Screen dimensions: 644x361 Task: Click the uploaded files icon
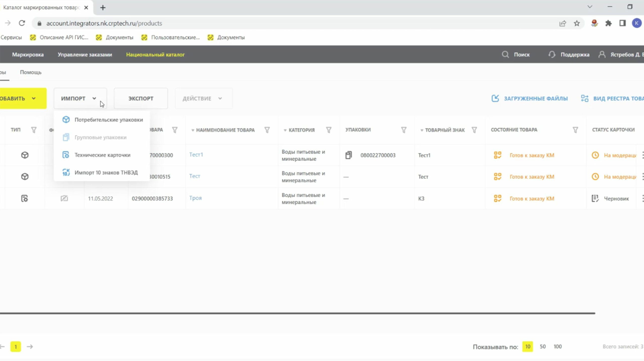click(495, 98)
